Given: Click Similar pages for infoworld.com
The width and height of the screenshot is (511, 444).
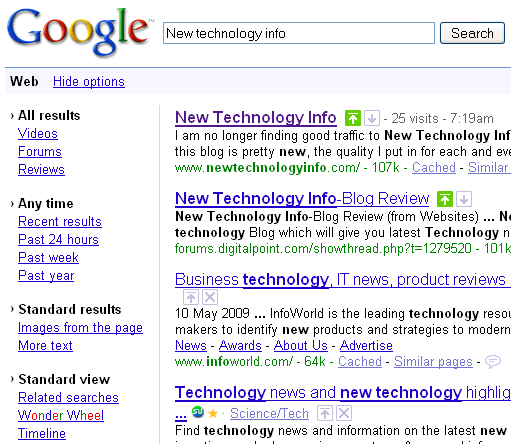Looking at the screenshot, I should [x=433, y=362].
